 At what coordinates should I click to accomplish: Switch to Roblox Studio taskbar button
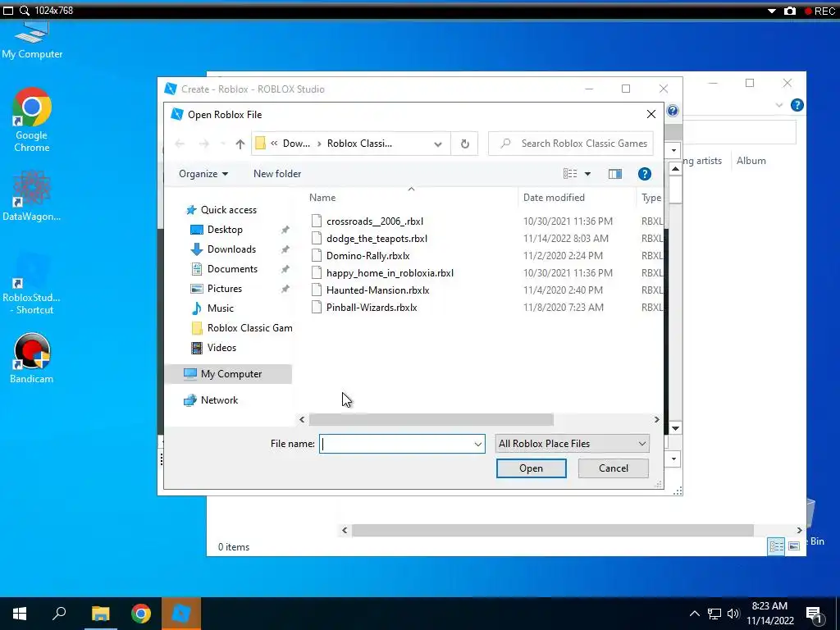coord(181,614)
